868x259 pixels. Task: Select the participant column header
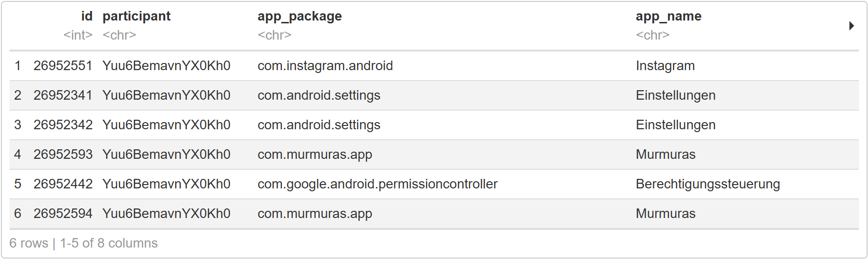[x=136, y=16]
